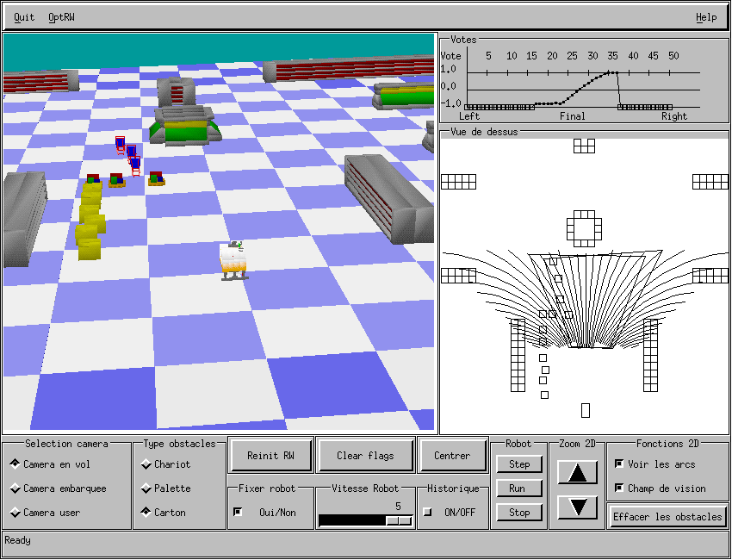Click Effacer les obstacles button
Viewport: 732px width, 560px height.
pos(667,517)
